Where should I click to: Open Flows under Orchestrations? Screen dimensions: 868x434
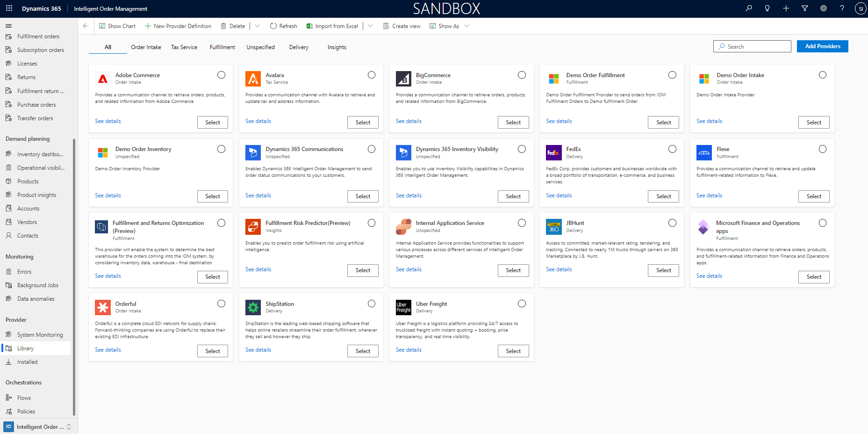[x=24, y=397]
